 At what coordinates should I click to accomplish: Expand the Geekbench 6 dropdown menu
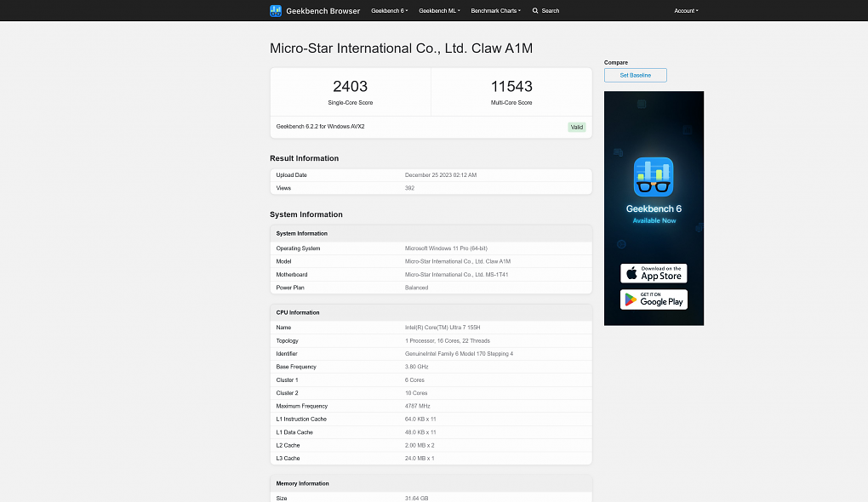(x=389, y=10)
